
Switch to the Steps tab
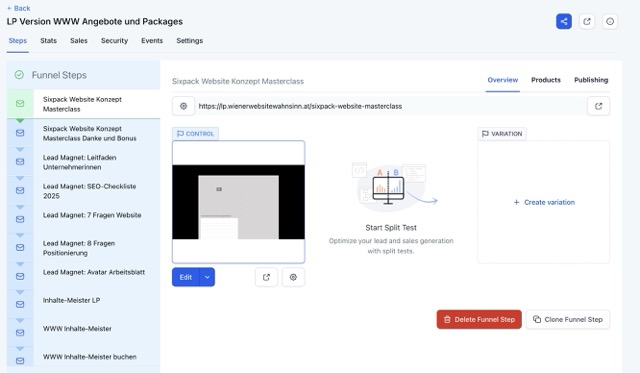pyautogui.click(x=18, y=41)
